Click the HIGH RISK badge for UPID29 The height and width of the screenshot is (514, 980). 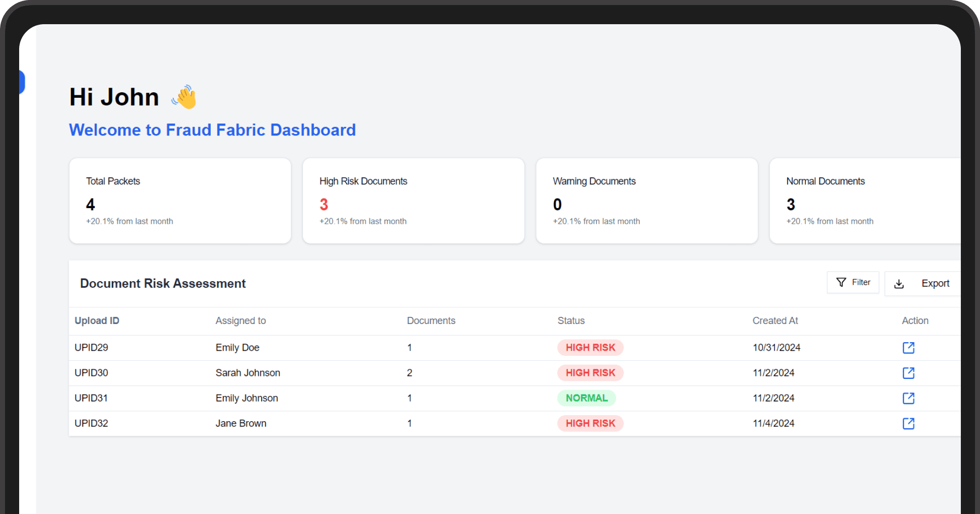point(590,348)
